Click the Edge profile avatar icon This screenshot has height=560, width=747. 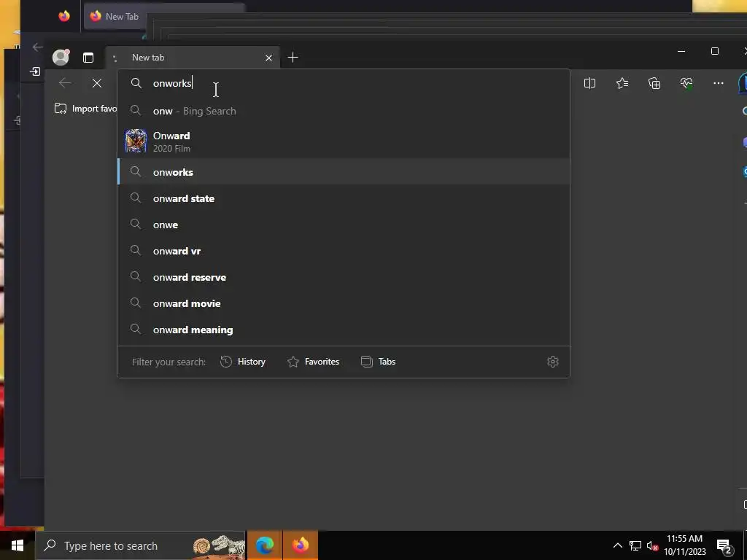pos(61,57)
